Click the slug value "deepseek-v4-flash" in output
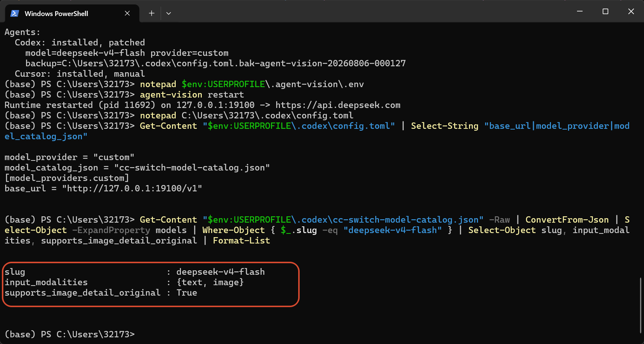Image resolution: width=644 pixels, height=344 pixels. click(x=220, y=272)
